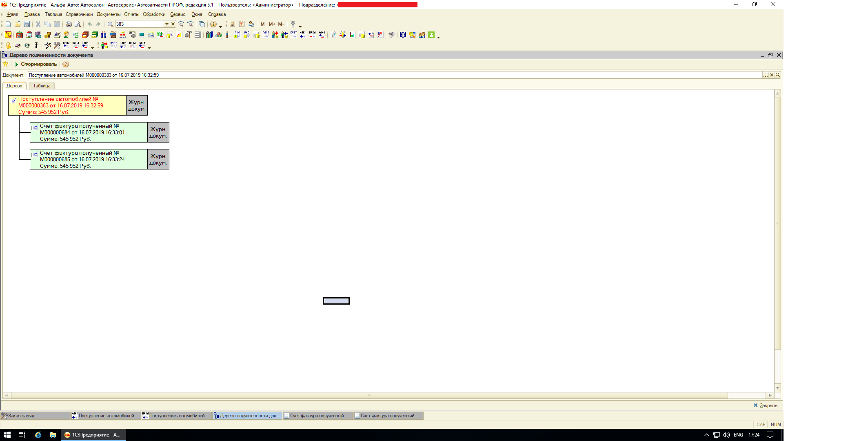Click the magnifier Find icon next to search field
Viewport: 868px width, 441px height.
tap(110, 24)
